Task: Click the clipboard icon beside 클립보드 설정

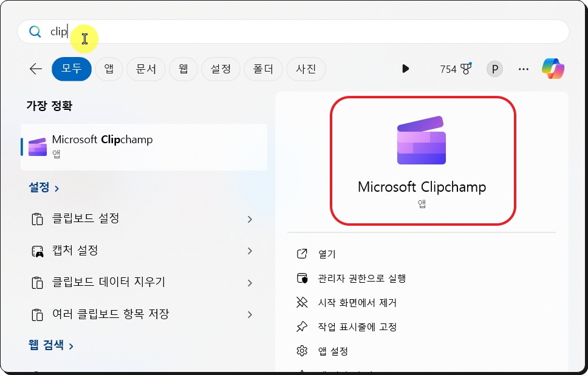Action: pos(37,219)
